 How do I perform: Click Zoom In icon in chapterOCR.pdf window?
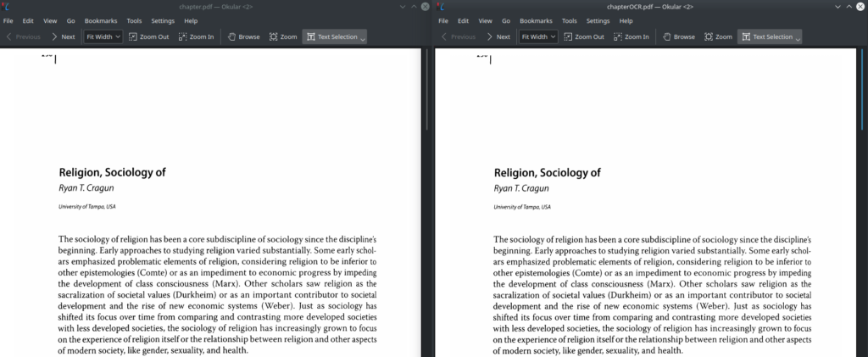618,37
